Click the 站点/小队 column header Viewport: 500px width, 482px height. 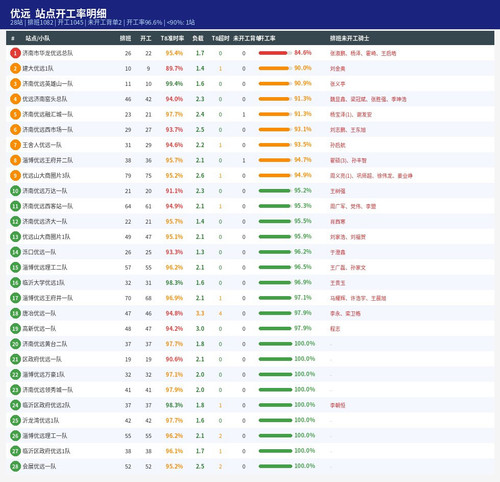[x=38, y=38]
